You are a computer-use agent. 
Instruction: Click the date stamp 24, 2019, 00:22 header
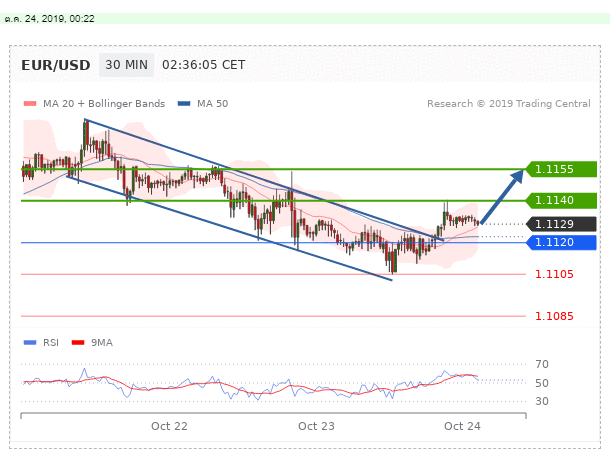click(49, 19)
